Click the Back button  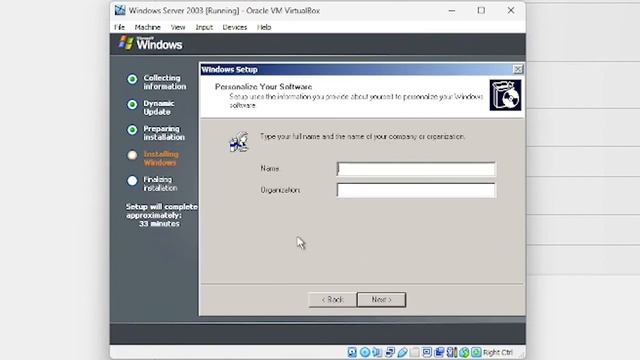tap(332, 300)
